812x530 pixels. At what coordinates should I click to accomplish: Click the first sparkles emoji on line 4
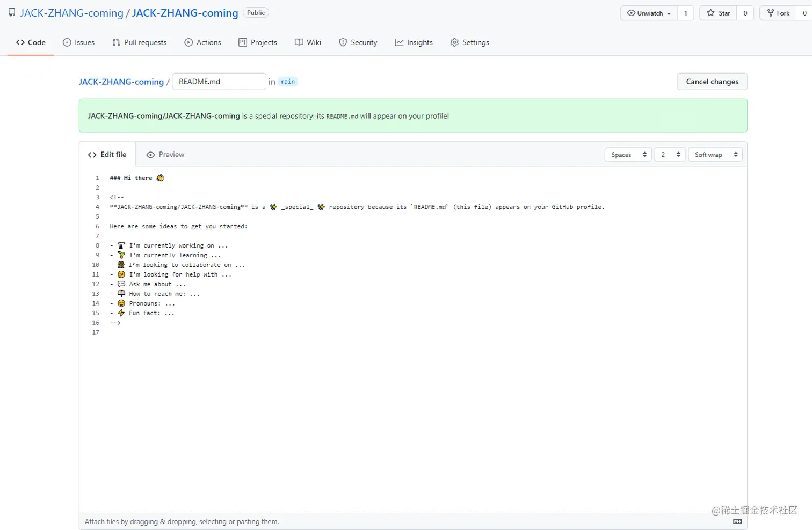tap(273, 207)
